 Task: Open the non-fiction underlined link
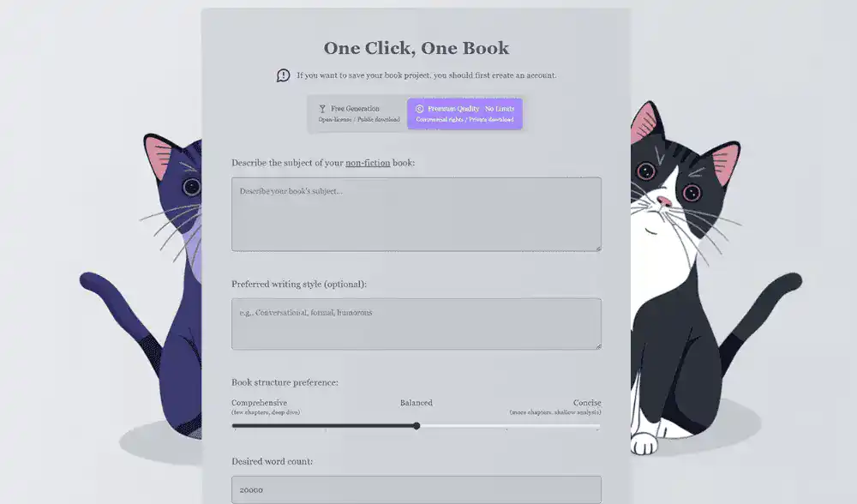pyautogui.click(x=368, y=163)
